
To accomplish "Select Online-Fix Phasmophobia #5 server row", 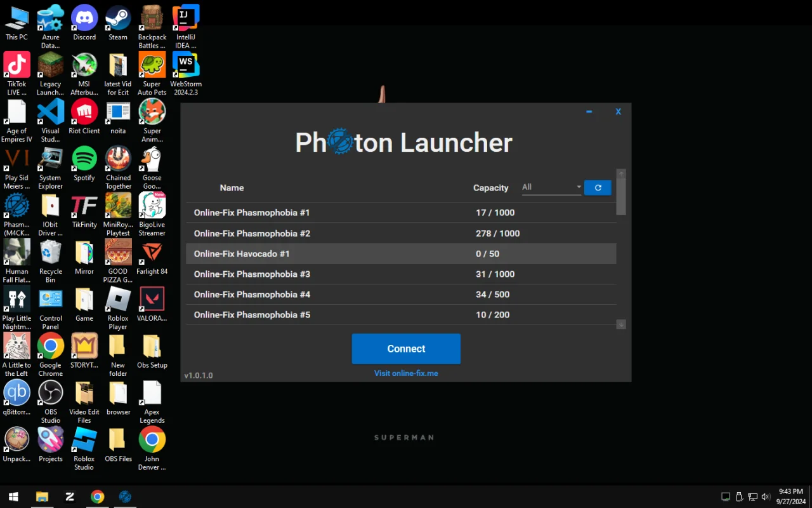I will coord(401,314).
